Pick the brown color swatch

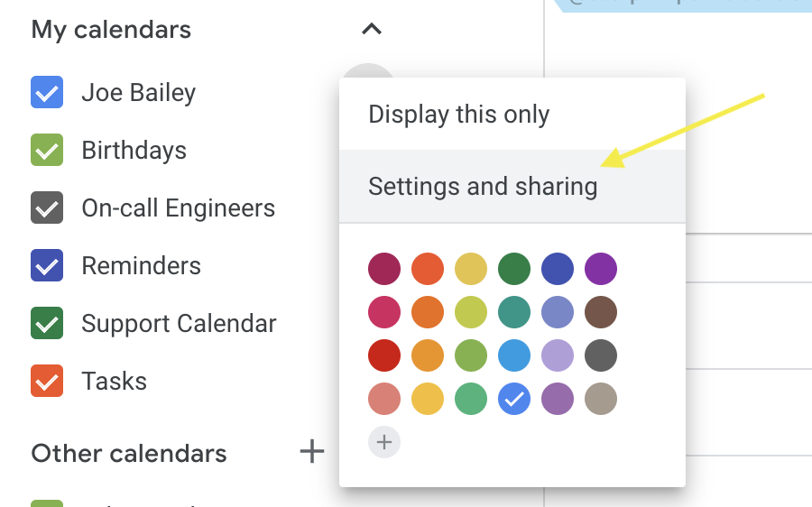(601, 312)
